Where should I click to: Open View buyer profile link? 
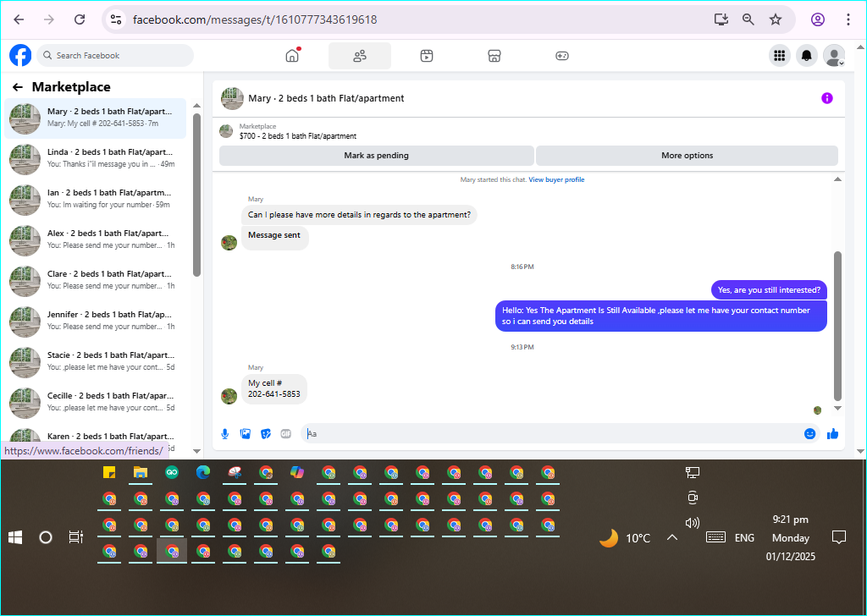tap(556, 179)
